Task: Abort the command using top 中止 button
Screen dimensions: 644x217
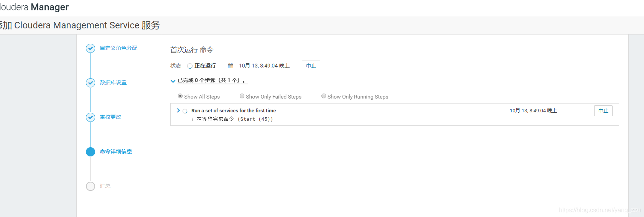Action: (311, 66)
